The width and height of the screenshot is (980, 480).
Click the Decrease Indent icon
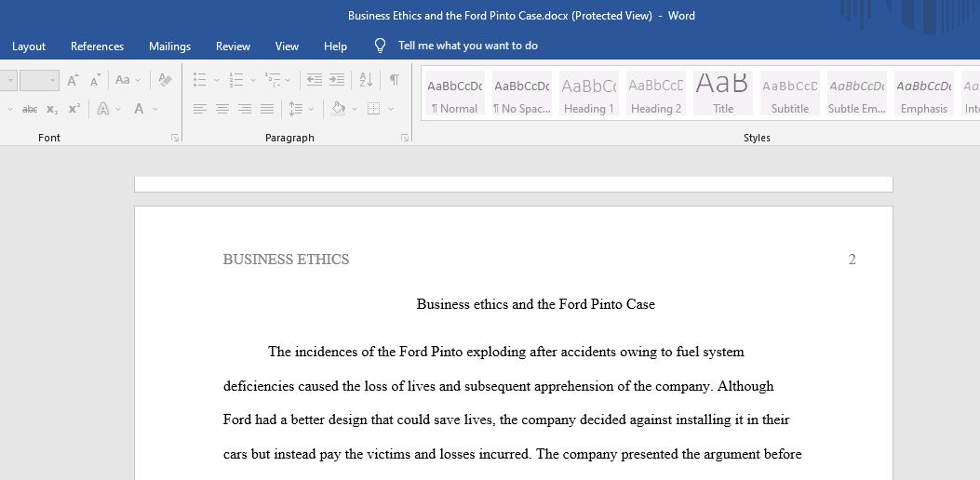pyautogui.click(x=315, y=80)
